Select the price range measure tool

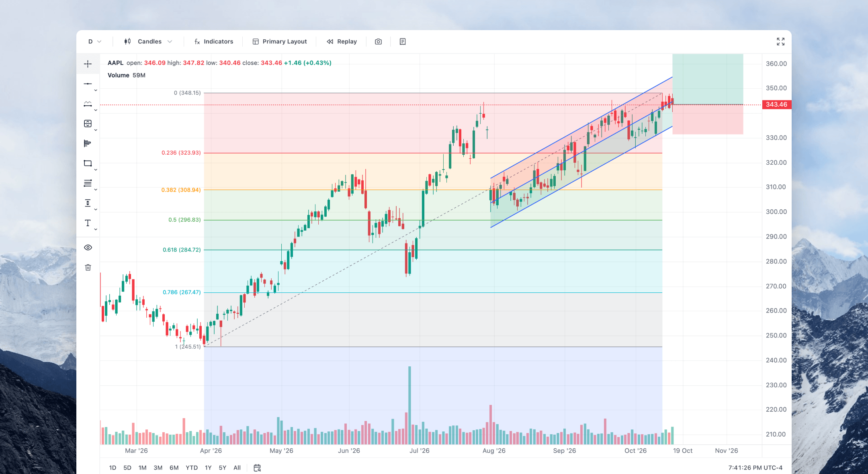click(88, 203)
